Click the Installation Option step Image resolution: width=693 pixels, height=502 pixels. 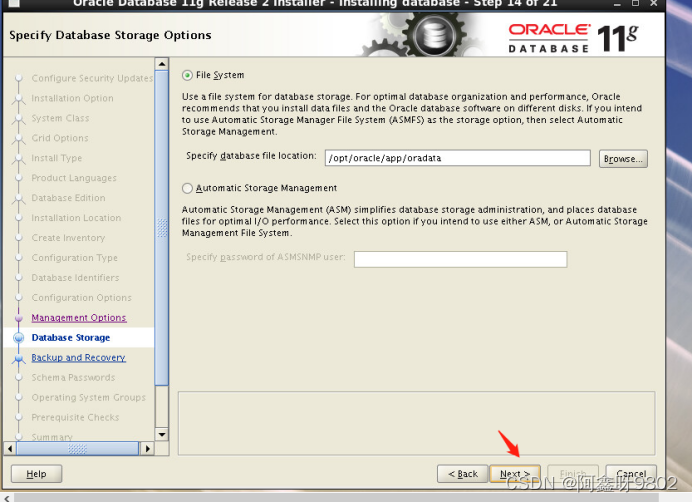[72, 98]
